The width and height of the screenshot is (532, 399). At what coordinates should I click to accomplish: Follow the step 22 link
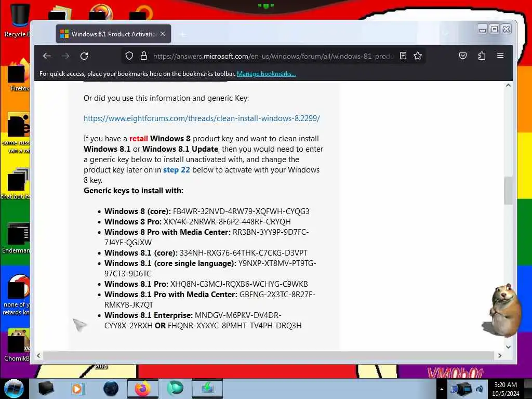[177, 170]
